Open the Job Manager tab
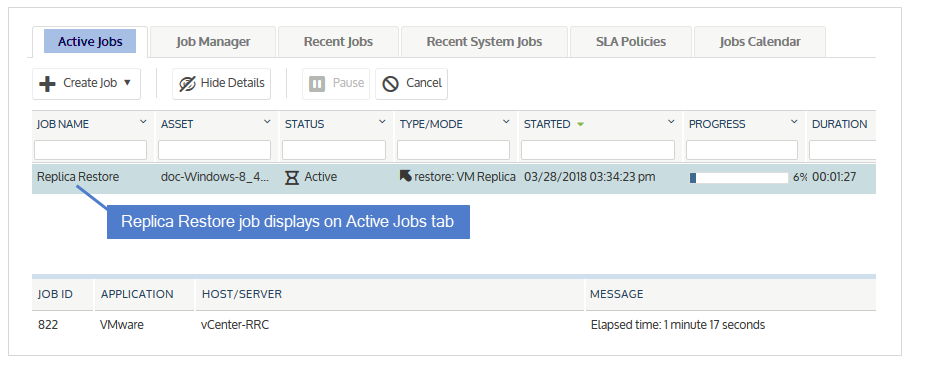This screenshot has height=381, width=927. coord(213,41)
